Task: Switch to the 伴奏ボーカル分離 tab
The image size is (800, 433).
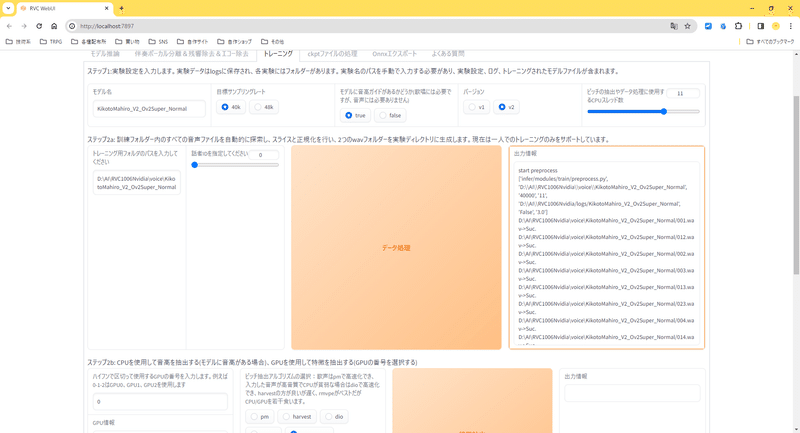Action: [191, 54]
